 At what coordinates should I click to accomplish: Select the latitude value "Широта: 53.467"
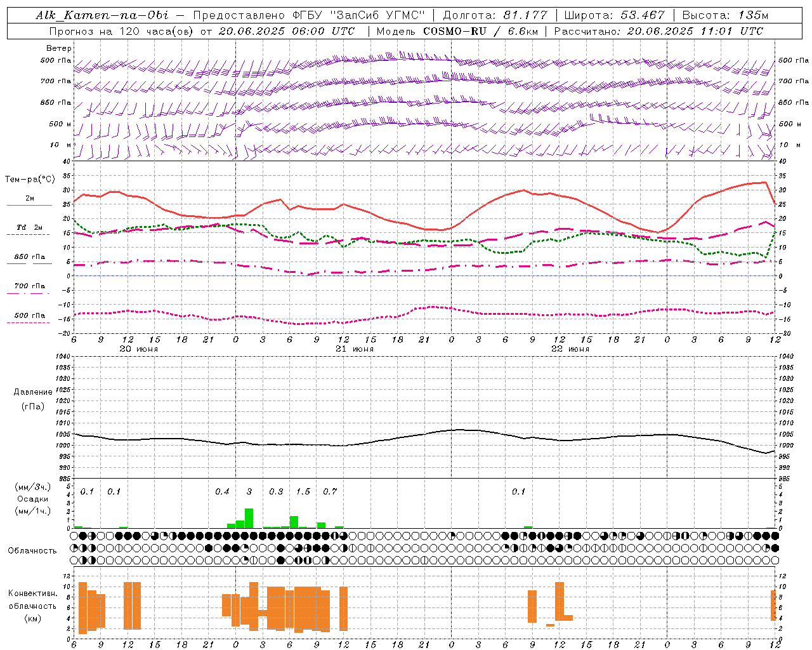[614, 15]
